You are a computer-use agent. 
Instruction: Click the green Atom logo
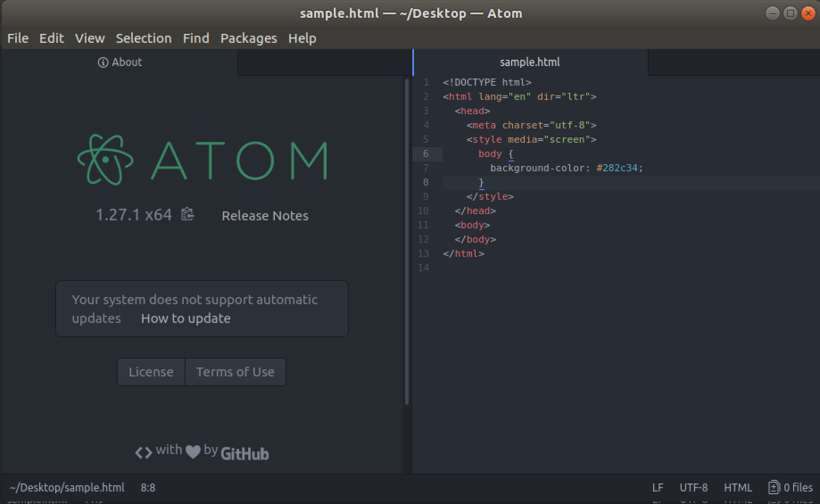[106, 158]
